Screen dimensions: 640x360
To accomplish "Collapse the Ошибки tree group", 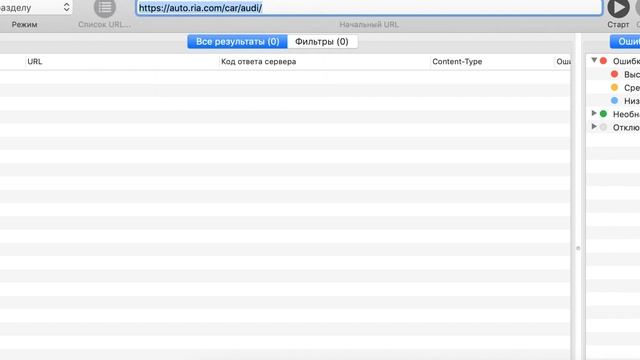I will point(594,60).
